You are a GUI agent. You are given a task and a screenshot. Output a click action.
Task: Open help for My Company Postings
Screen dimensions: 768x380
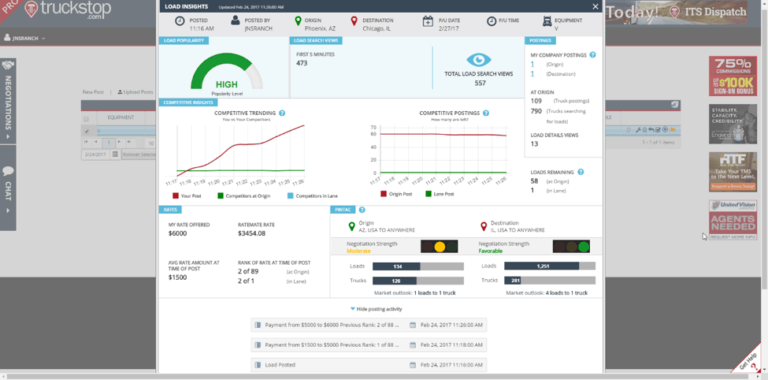(x=593, y=55)
